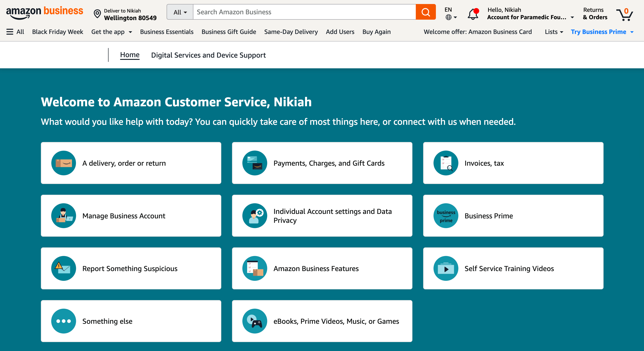Click the business prime circle icon

tap(446, 216)
